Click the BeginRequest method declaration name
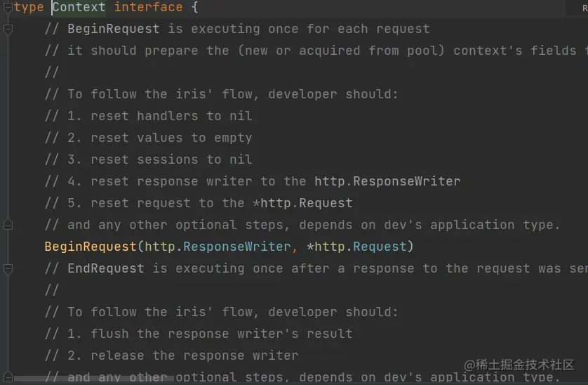Screen dimensions: 588x385 [91, 247]
